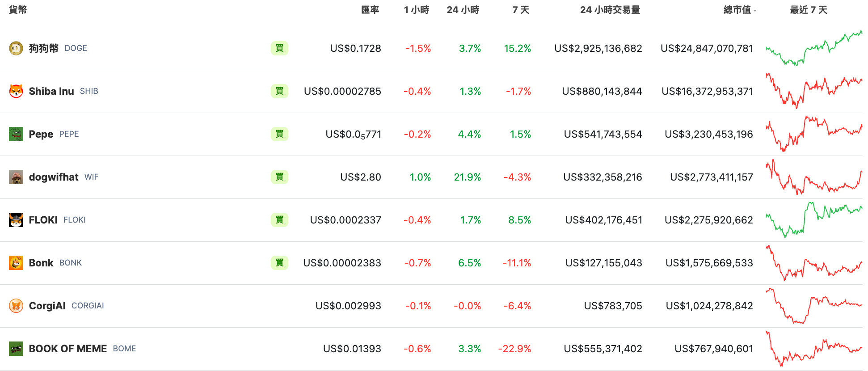This screenshot has width=868, height=371.
Task: Click the CorgiAI coin icon
Action: coord(16,306)
